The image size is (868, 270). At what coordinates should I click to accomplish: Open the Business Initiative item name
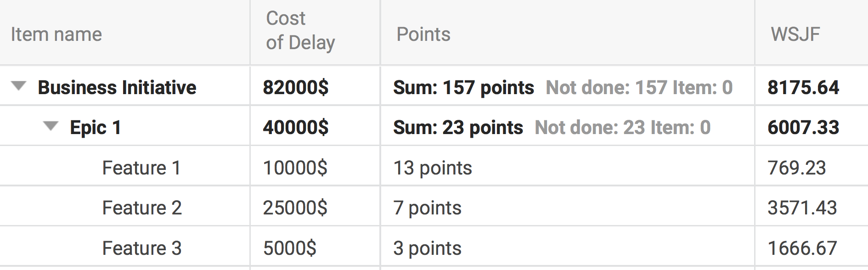(117, 87)
